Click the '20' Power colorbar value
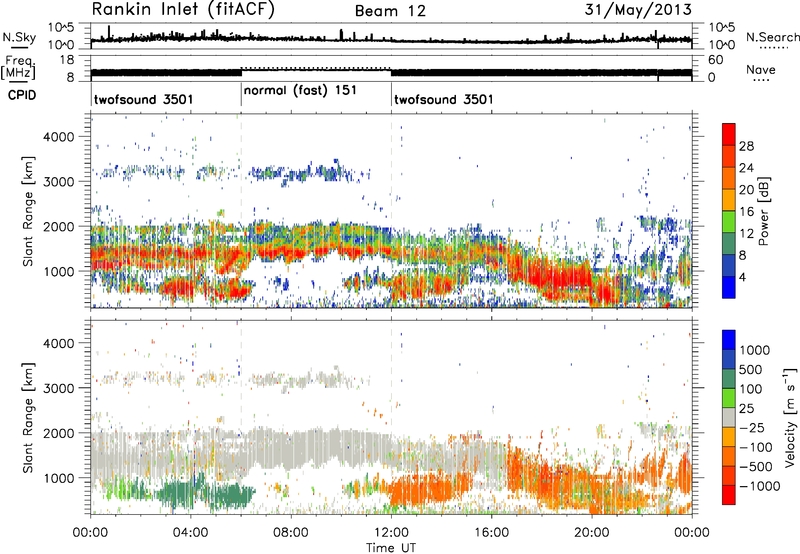Viewport: 800px width, 554px height. click(746, 190)
